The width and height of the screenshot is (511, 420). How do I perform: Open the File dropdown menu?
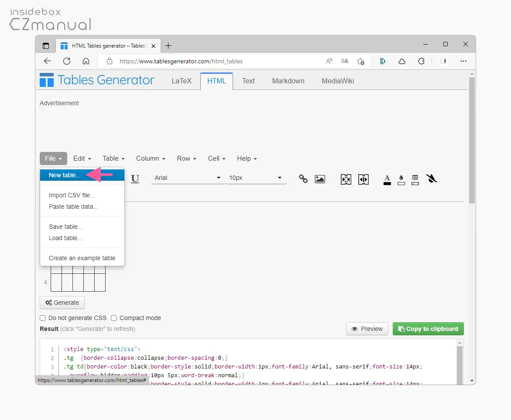(x=53, y=158)
